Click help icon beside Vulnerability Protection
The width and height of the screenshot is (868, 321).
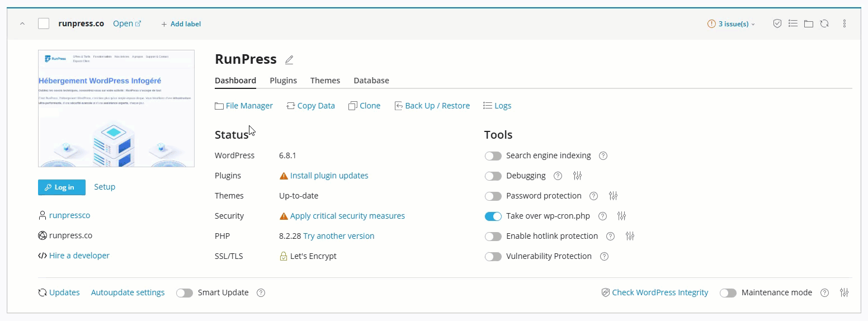click(604, 256)
